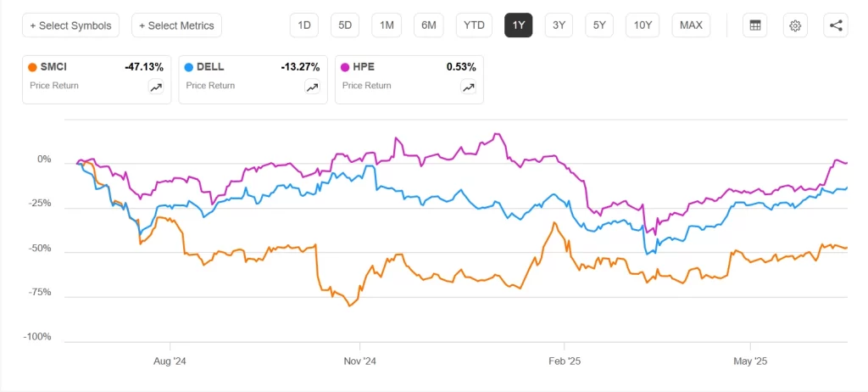Open the data table view icon
Image resolution: width=868 pixels, height=392 pixels.
754,25
